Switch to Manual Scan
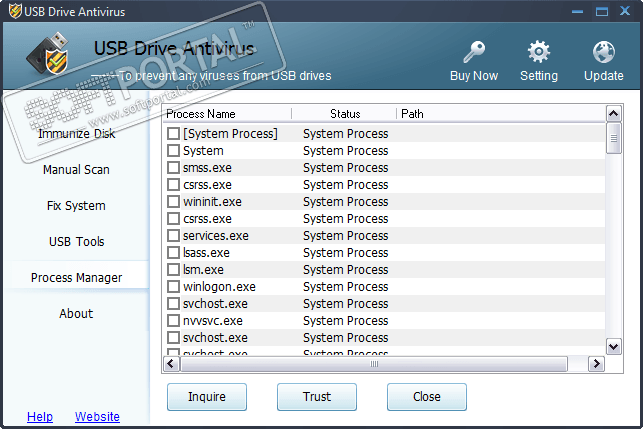Image resolution: width=643 pixels, height=429 pixels. 76,169
